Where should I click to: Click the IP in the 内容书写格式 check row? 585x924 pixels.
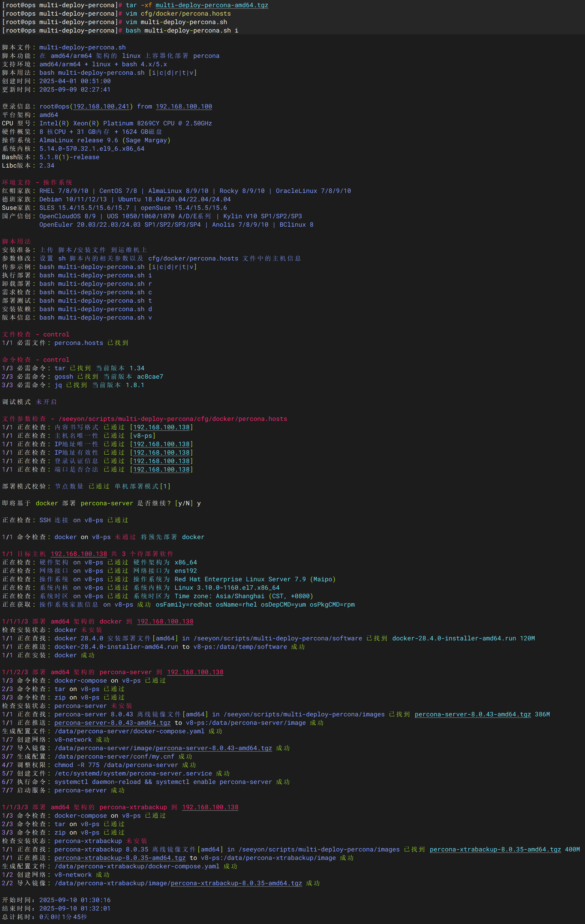[x=162, y=427]
